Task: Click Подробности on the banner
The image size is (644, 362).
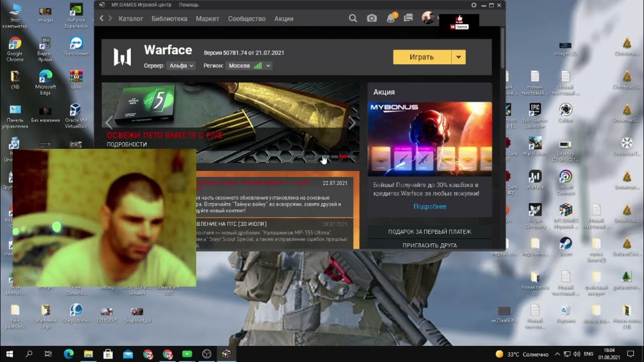Action: tap(127, 144)
